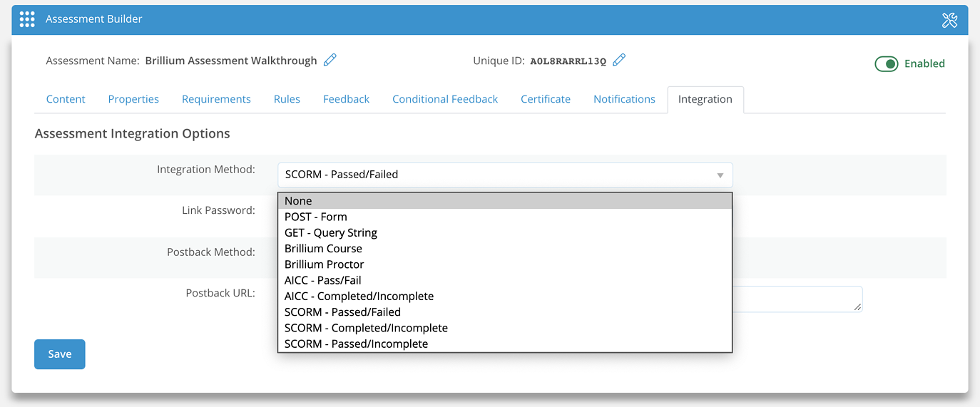This screenshot has width=980, height=407.
Task: Open the Conditional Feedback tab
Action: click(x=445, y=99)
